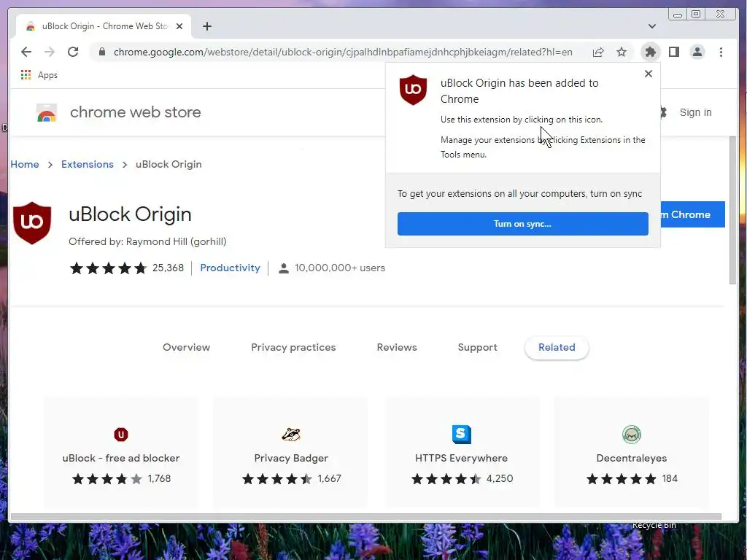Click the users person icon
Screen dimensions: 747x560
click(284, 268)
